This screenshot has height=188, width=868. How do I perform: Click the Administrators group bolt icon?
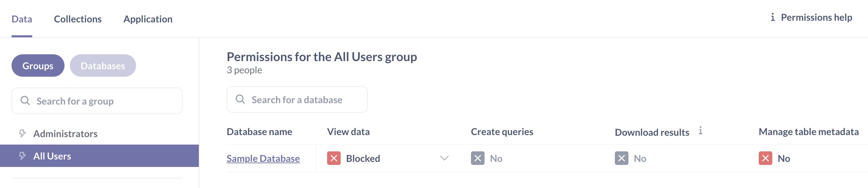point(22,133)
